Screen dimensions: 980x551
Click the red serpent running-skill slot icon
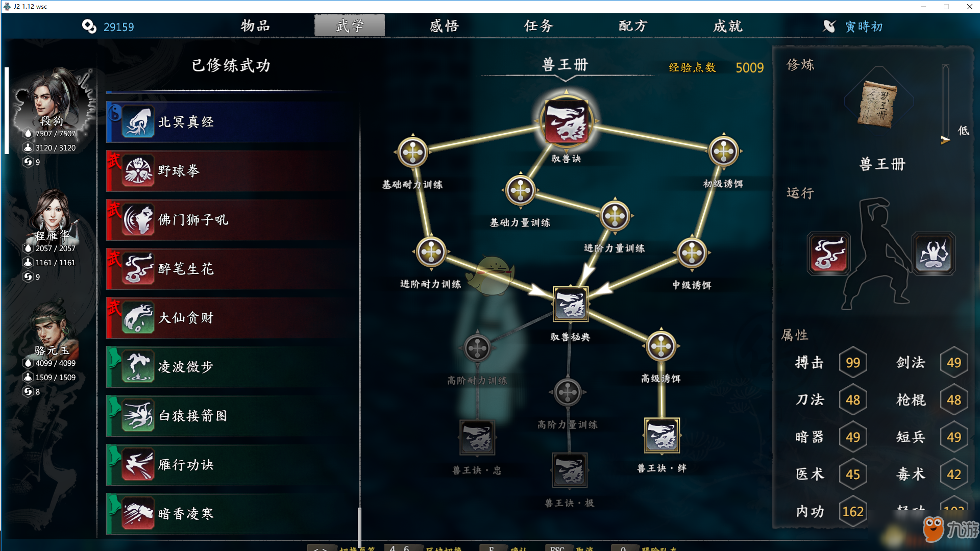point(829,254)
